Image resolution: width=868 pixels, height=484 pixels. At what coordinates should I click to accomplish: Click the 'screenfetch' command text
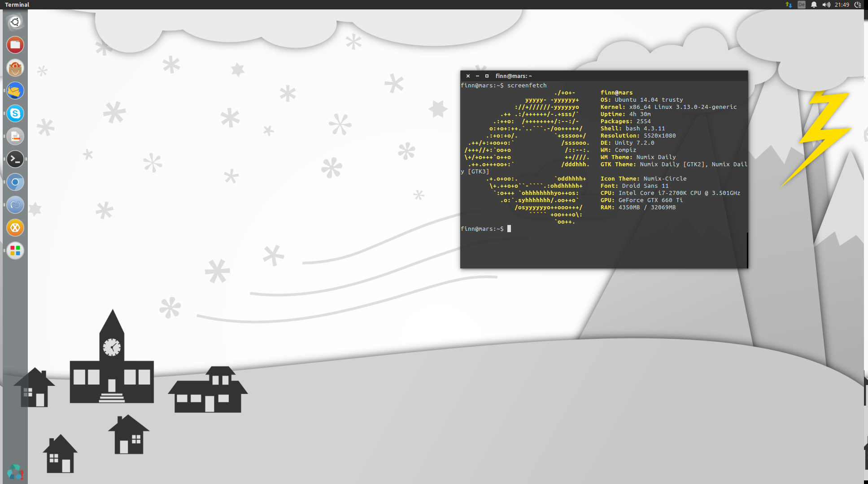[x=527, y=85]
